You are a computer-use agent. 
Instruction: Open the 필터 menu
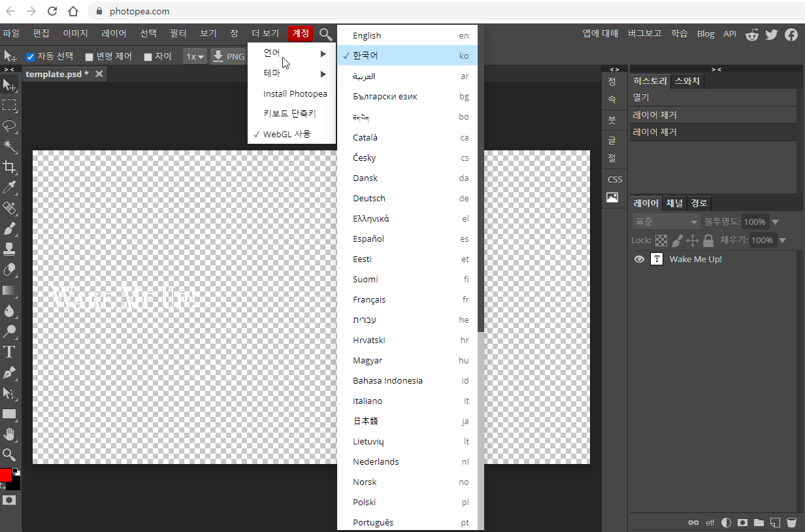pos(178,33)
